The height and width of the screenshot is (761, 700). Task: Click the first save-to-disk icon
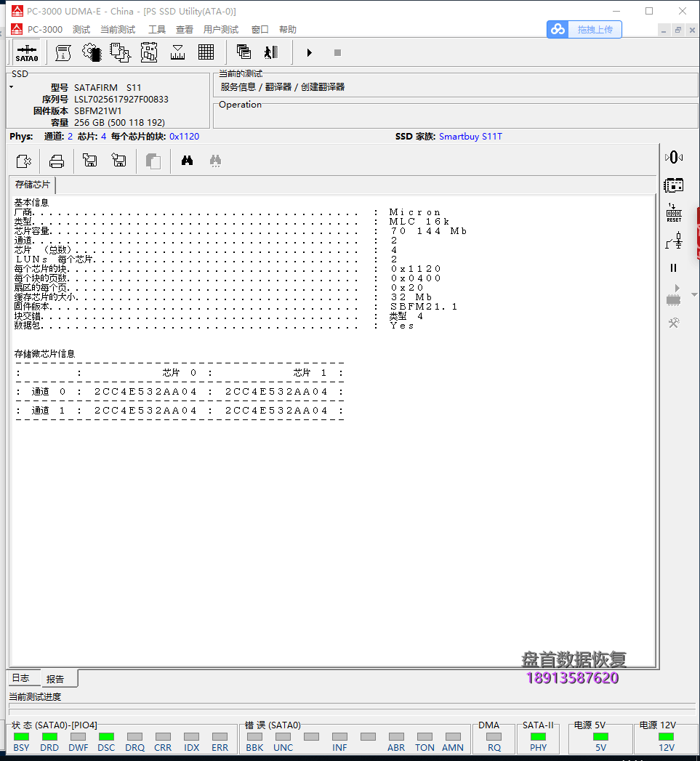(90, 161)
